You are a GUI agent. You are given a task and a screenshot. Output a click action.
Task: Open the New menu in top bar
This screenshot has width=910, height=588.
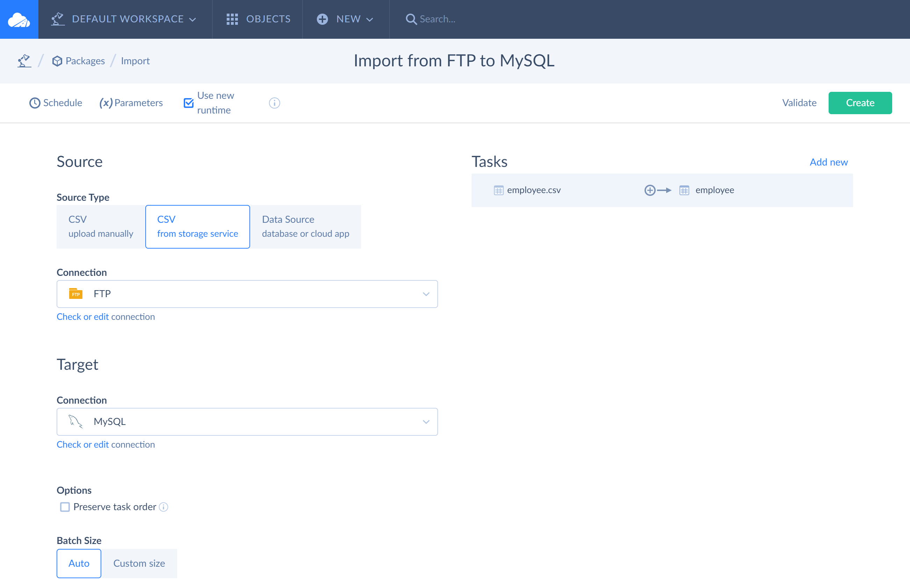[x=345, y=19]
